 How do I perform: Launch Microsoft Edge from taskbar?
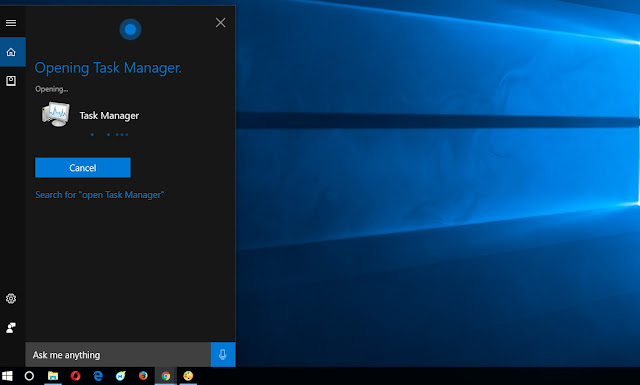pos(98,376)
